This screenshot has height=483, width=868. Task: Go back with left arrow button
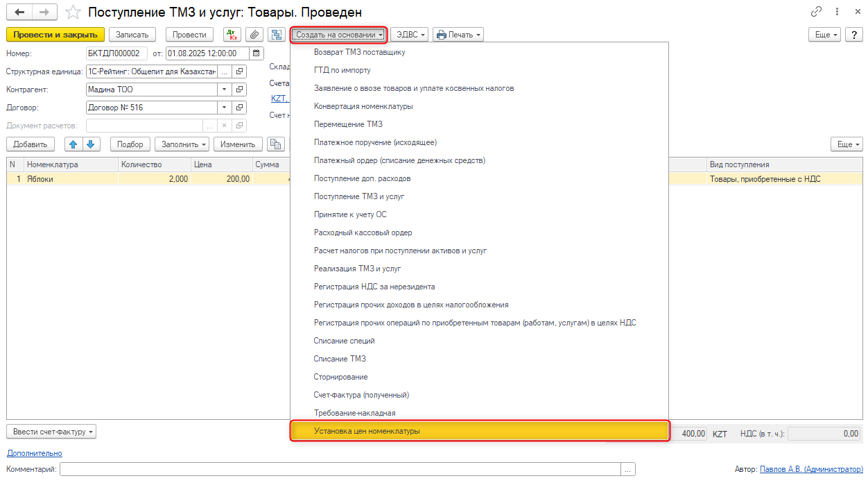pos(19,12)
